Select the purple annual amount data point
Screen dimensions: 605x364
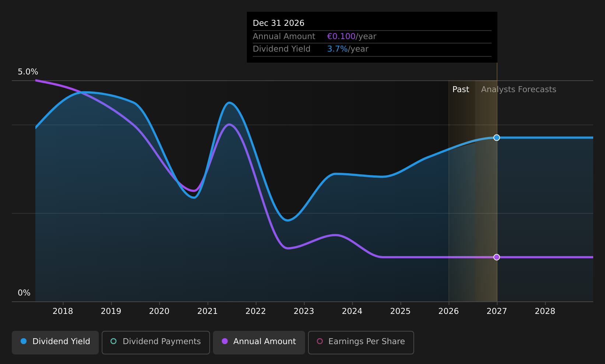(x=497, y=257)
